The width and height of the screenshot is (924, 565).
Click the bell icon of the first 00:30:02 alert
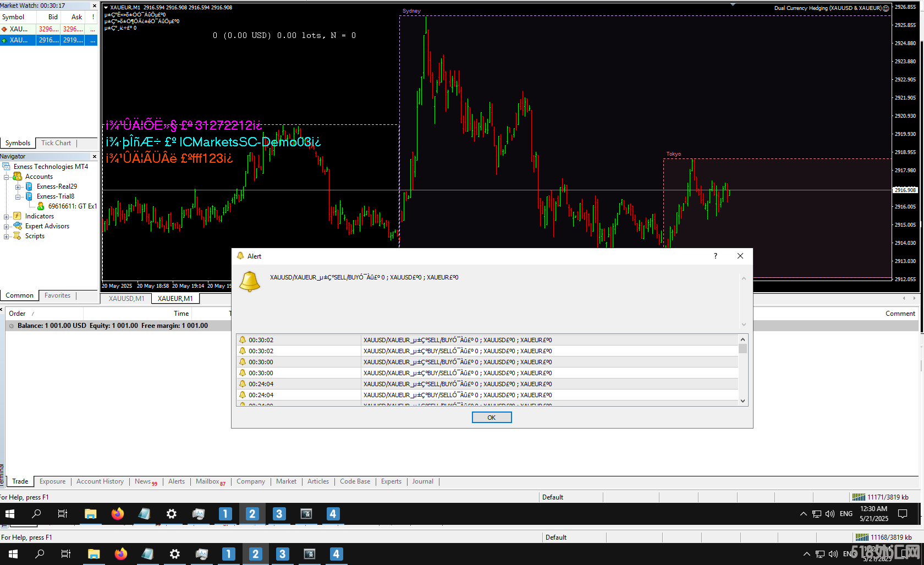243,340
